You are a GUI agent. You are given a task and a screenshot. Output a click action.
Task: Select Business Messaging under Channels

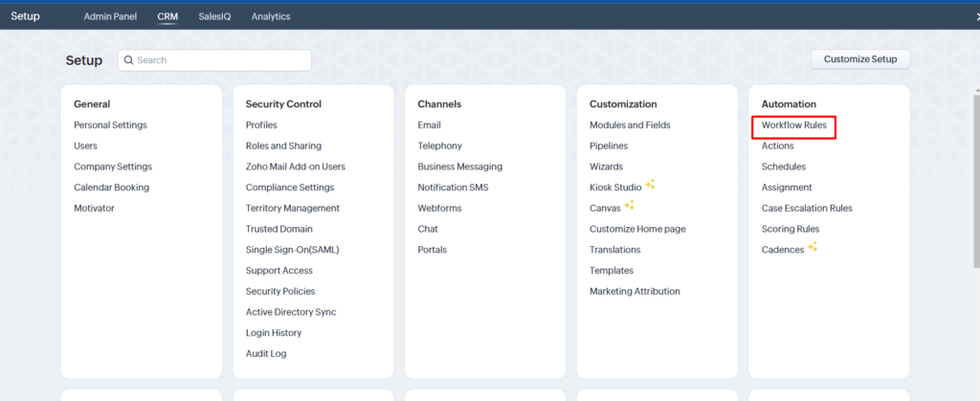tap(460, 167)
